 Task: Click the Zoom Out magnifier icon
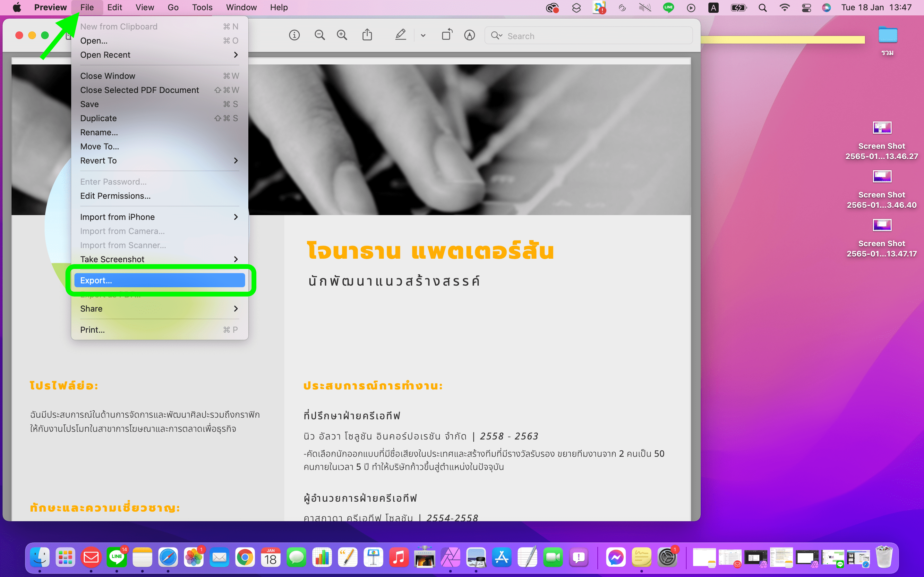click(x=320, y=36)
